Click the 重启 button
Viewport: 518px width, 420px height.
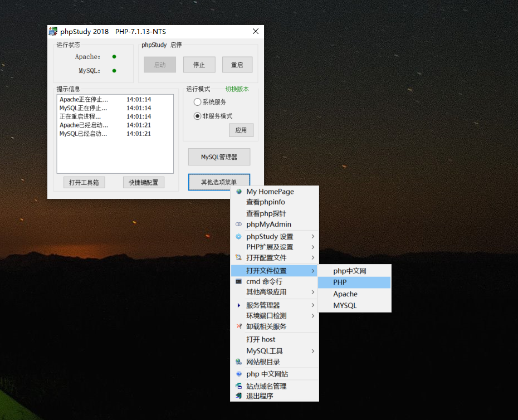(x=237, y=65)
